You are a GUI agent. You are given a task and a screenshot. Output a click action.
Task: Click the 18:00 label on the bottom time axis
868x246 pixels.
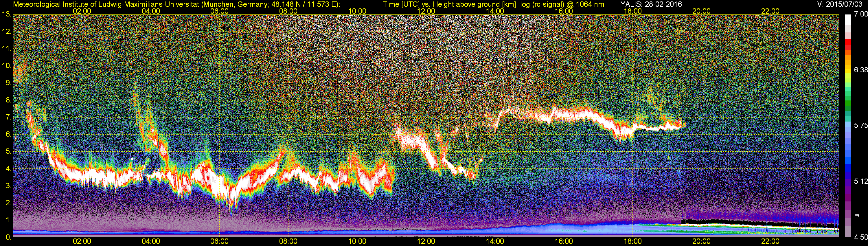(x=632, y=242)
